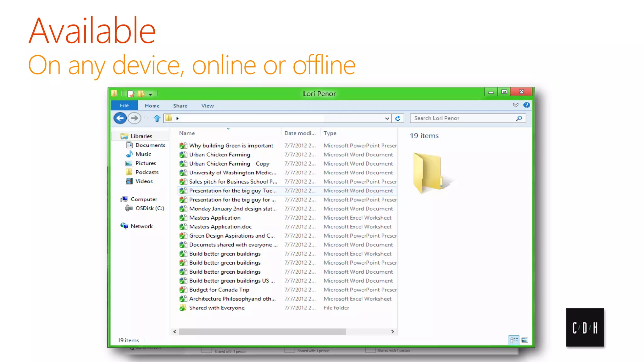The image size is (644, 362).
Task: Open OSDisk (C:) drive
Action: (x=150, y=208)
